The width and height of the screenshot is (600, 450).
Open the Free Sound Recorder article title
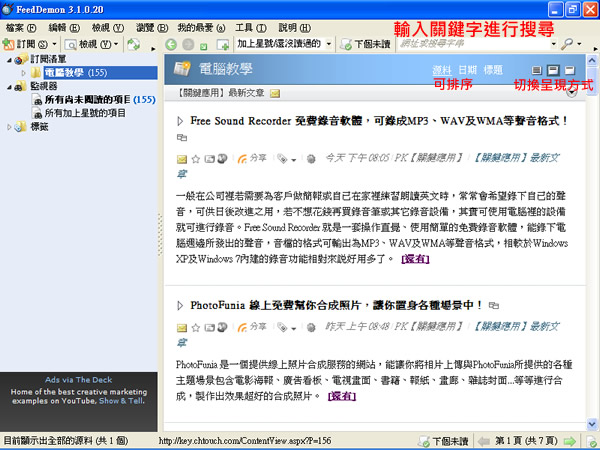click(x=378, y=121)
